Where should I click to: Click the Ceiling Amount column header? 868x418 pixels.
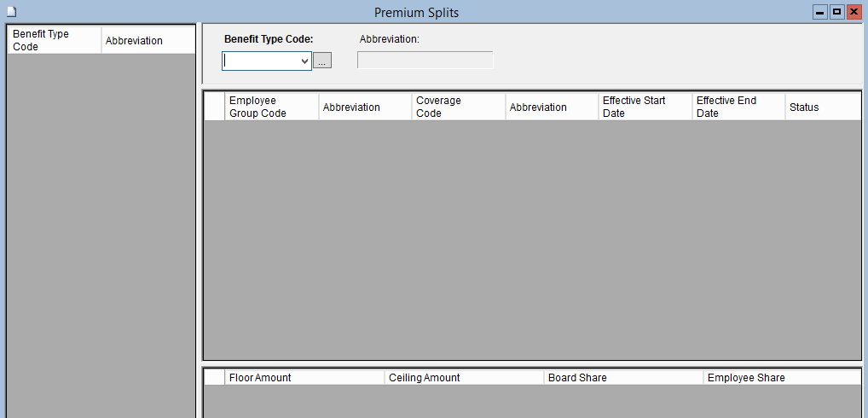coord(464,377)
